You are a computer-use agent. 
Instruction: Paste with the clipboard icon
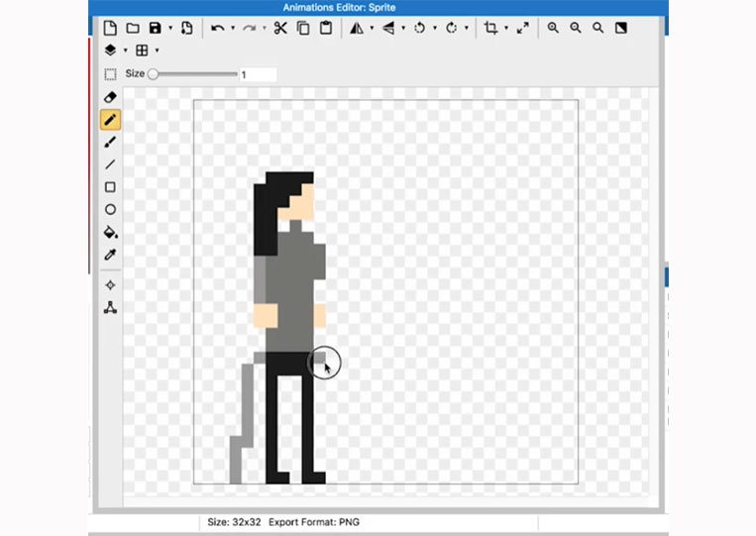[326, 28]
